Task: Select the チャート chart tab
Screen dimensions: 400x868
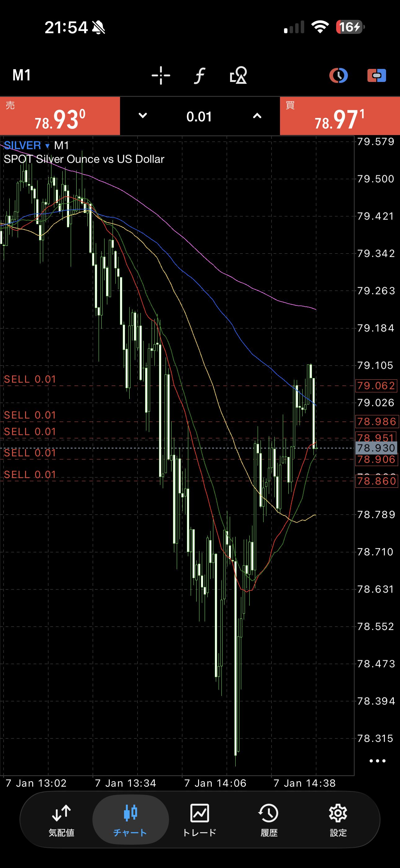Action: pyautogui.click(x=130, y=820)
